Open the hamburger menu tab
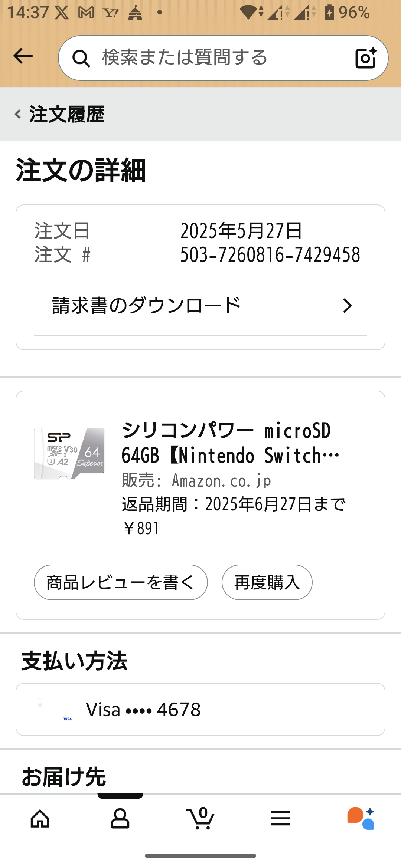 [280, 818]
